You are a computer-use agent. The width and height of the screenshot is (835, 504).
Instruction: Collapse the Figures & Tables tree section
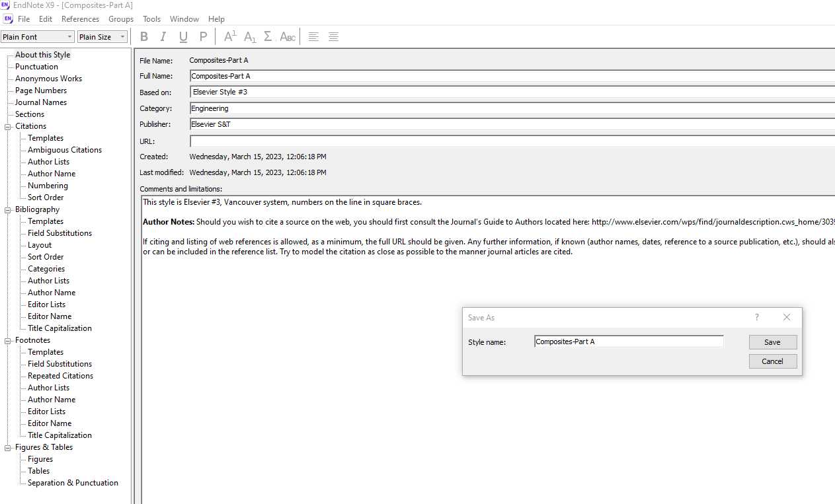click(x=8, y=447)
